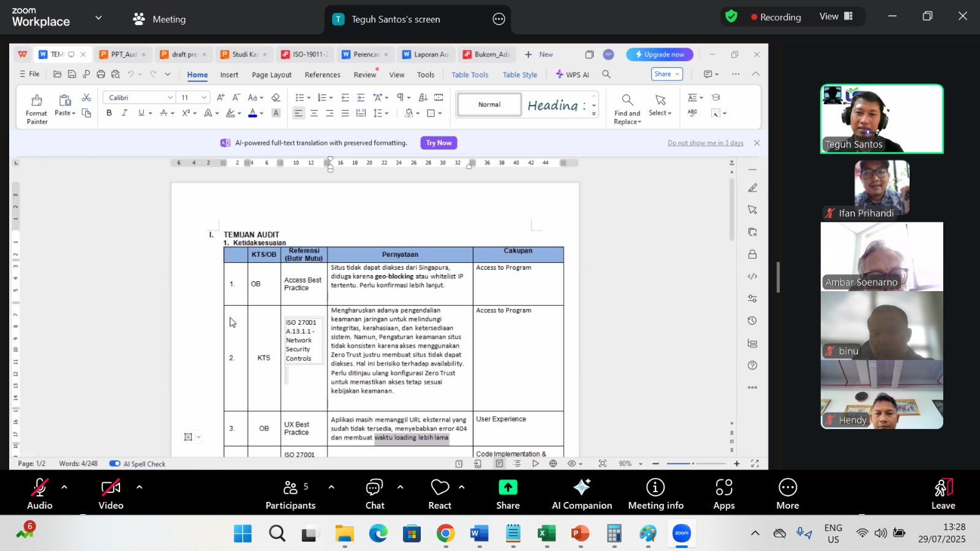Image resolution: width=980 pixels, height=551 pixels.
Task: Turn on camera with Video button
Action: (x=111, y=493)
